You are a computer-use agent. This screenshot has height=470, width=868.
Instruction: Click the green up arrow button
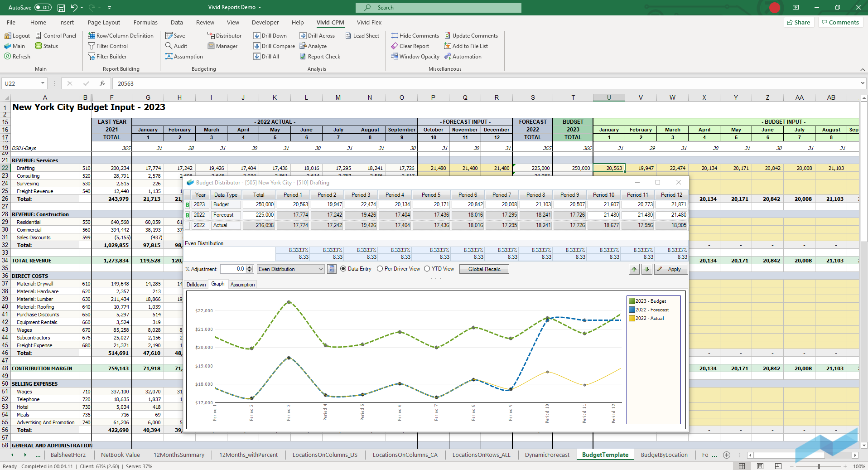pos(634,269)
